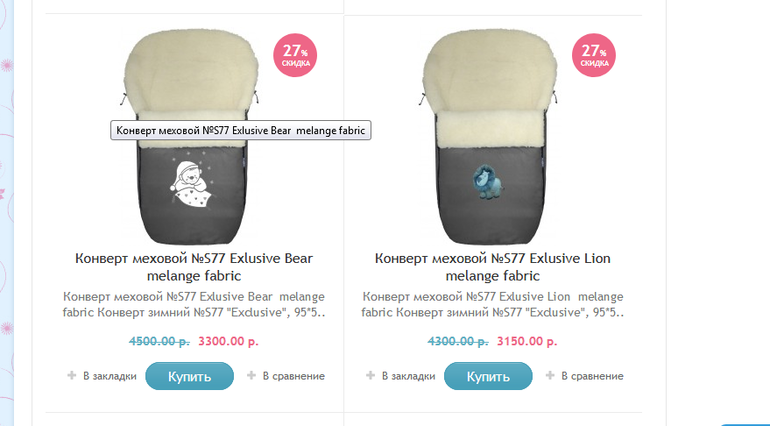This screenshot has width=770, height=426.
Task: Click the crossed-out 4300.00 р. price
Action: (458, 341)
